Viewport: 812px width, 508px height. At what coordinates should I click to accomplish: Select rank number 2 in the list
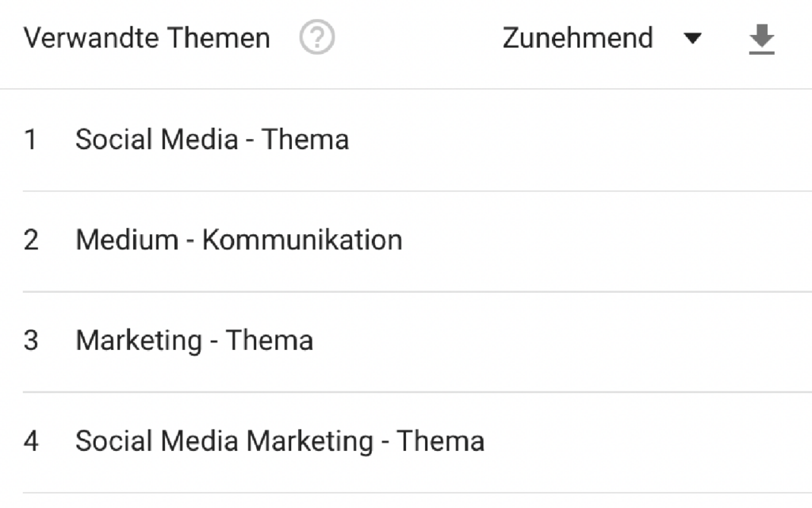[31, 240]
